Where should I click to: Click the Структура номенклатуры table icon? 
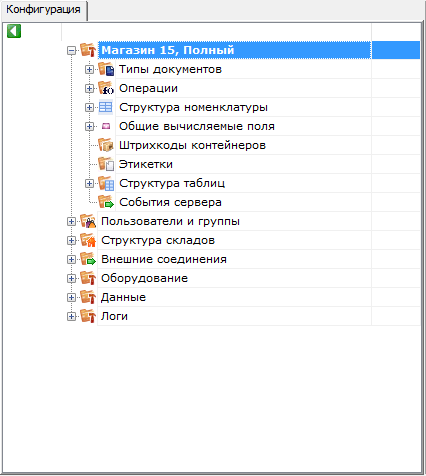click(x=106, y=107)
